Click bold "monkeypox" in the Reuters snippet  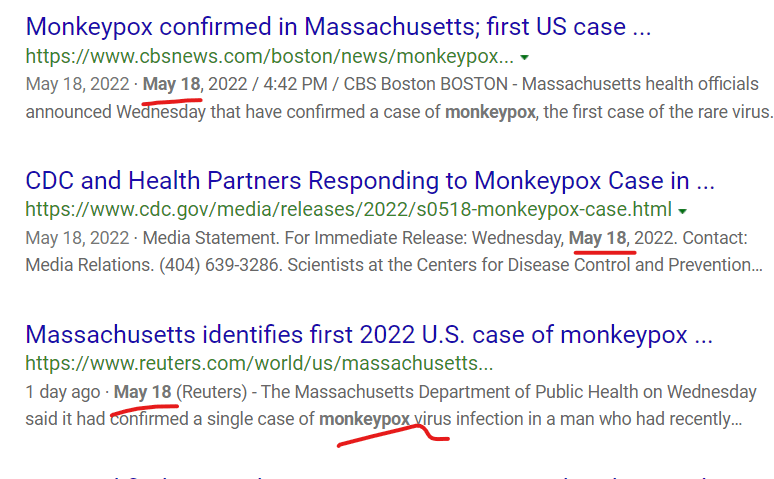pos(365,418)
